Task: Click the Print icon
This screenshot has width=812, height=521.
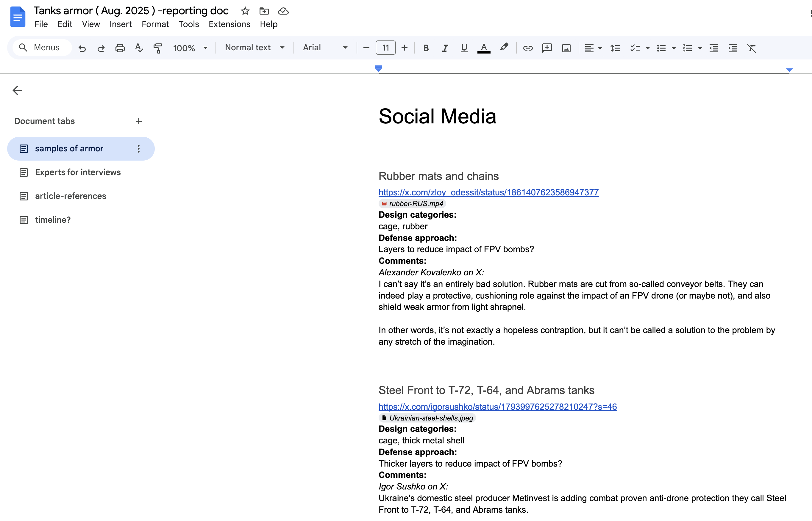Action: [x=120, y=48]
